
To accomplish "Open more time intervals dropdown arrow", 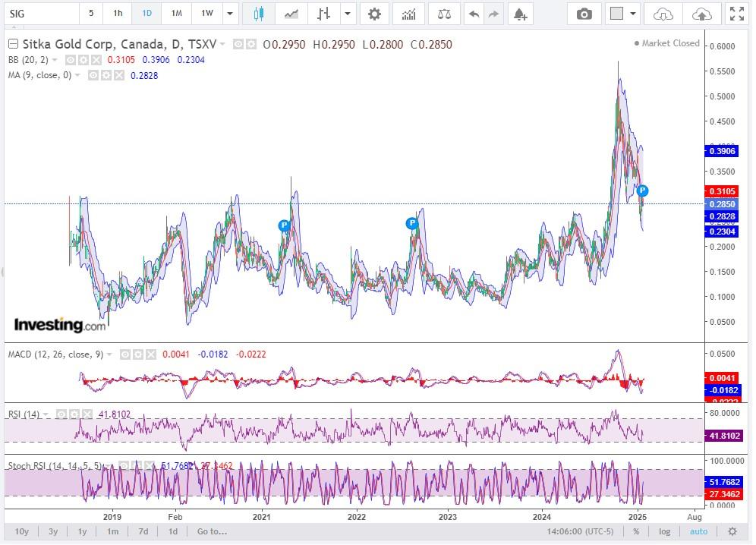I will [x=230, y=14].
